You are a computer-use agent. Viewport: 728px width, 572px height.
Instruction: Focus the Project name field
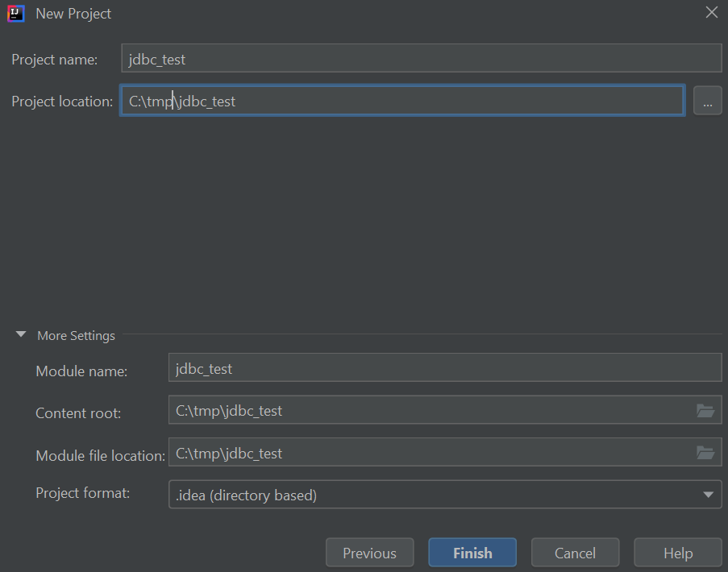click(422, 59)
